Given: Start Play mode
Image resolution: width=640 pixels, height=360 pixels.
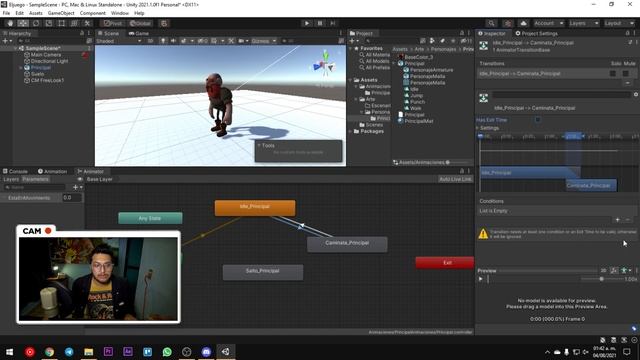Looking at the screenshot, I should point(307,23).
